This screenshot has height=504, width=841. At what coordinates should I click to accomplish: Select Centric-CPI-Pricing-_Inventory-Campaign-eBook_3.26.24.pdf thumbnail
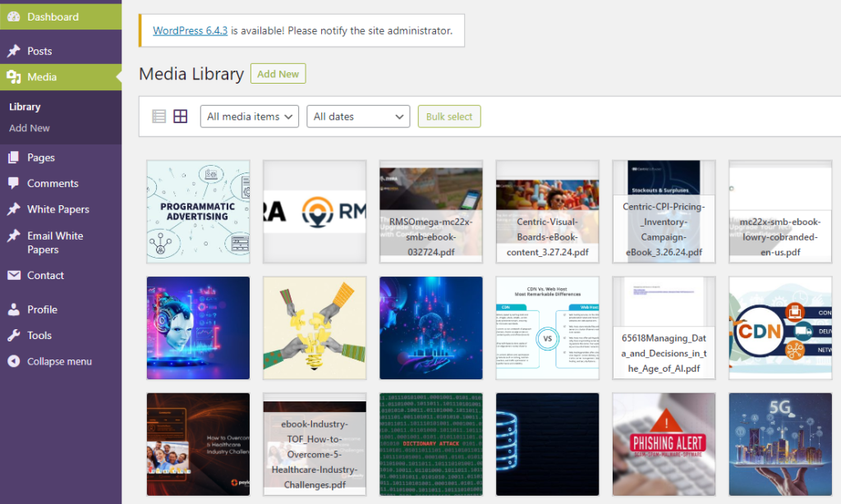(x=664, y=212)
